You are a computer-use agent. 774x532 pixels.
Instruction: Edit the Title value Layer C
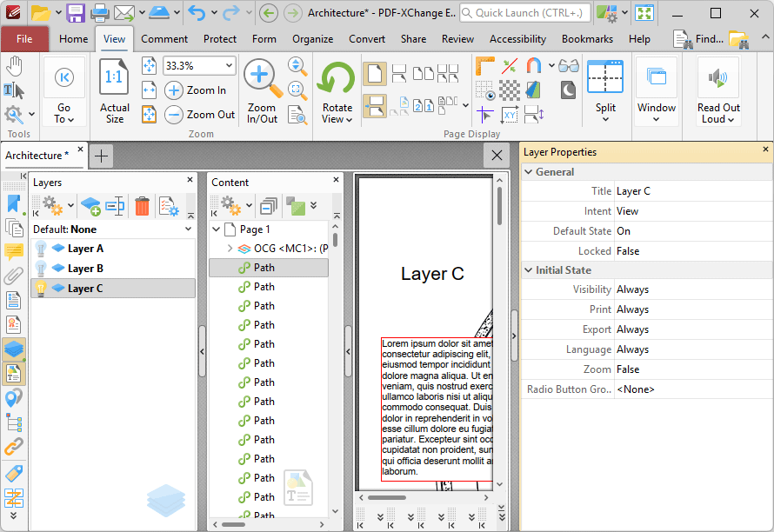[x=692, y=191]
